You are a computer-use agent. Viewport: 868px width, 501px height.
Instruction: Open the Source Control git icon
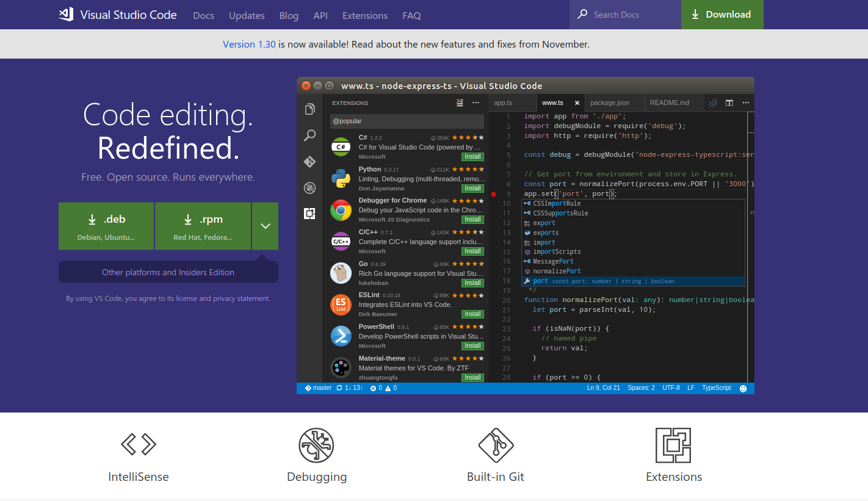(x=310, y=162)
